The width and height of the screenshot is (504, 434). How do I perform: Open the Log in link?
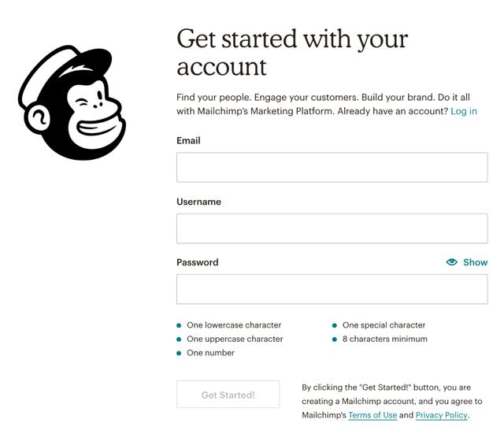464,111
